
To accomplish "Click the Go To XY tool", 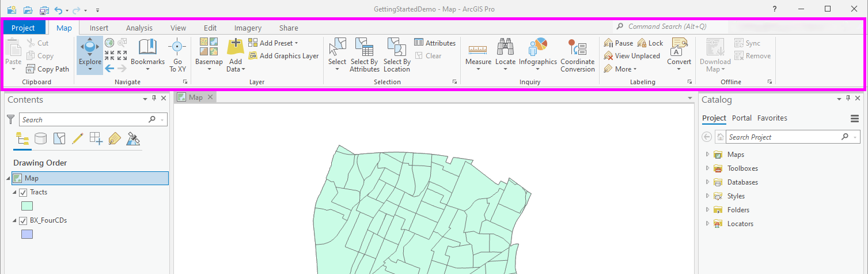I will tap(177, 55).
